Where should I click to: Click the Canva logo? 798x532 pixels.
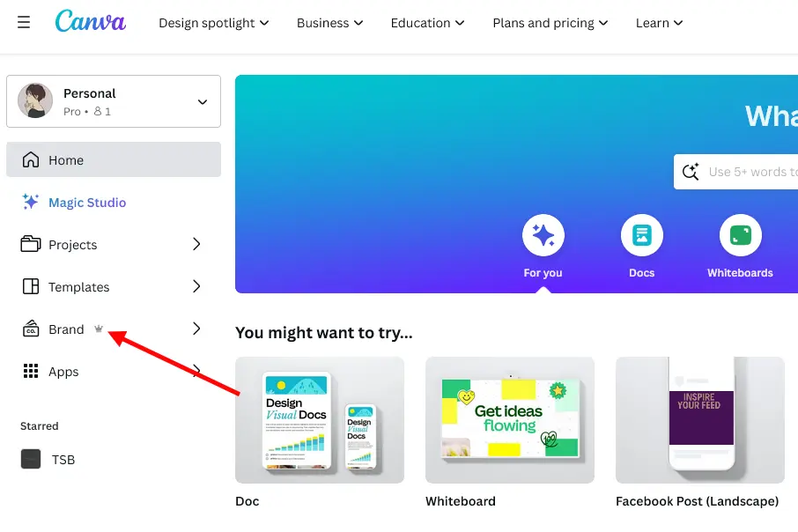click(x=90, y=23)
